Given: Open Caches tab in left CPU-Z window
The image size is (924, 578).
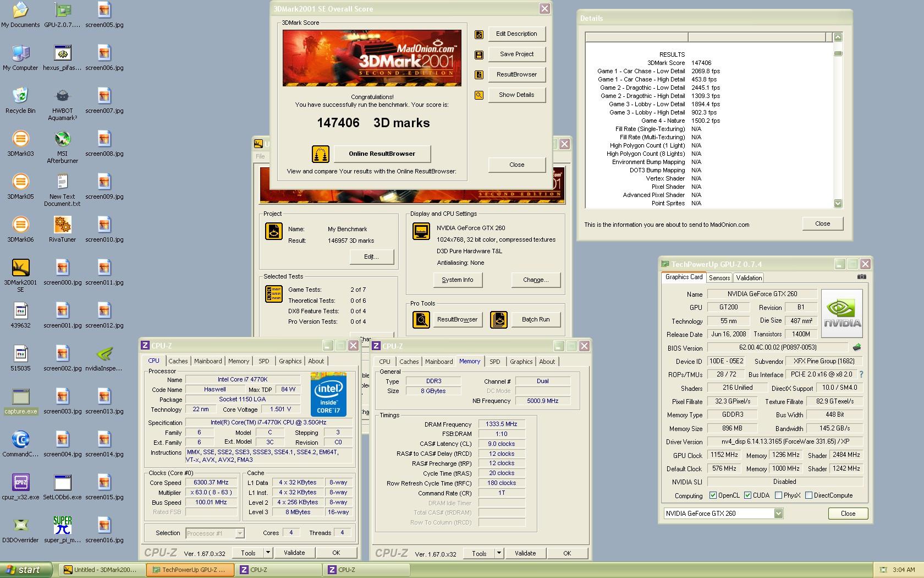Looking at the screenshot, I should click(x=178, y=361).
